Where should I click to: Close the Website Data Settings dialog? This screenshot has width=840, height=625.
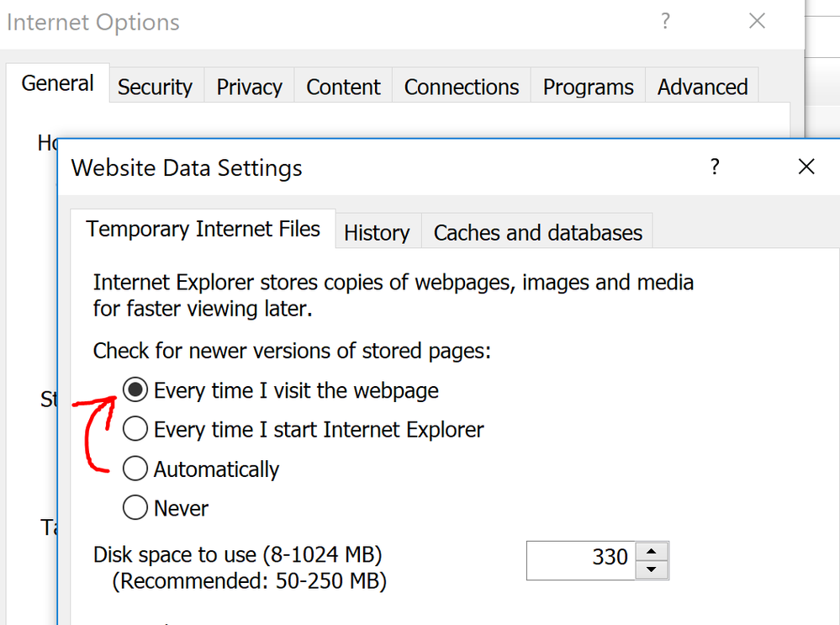point(806,167)
